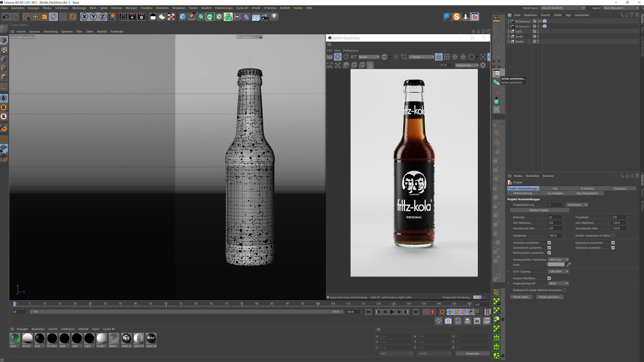Start IPR play in Redshift RenderView
Screen dimensions: 644x362
338,57
